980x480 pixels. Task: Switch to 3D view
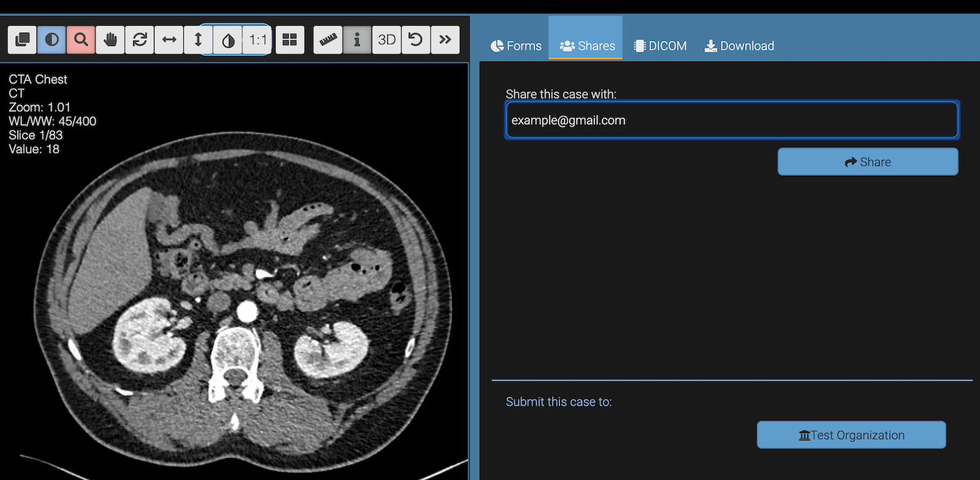point(387,40)
